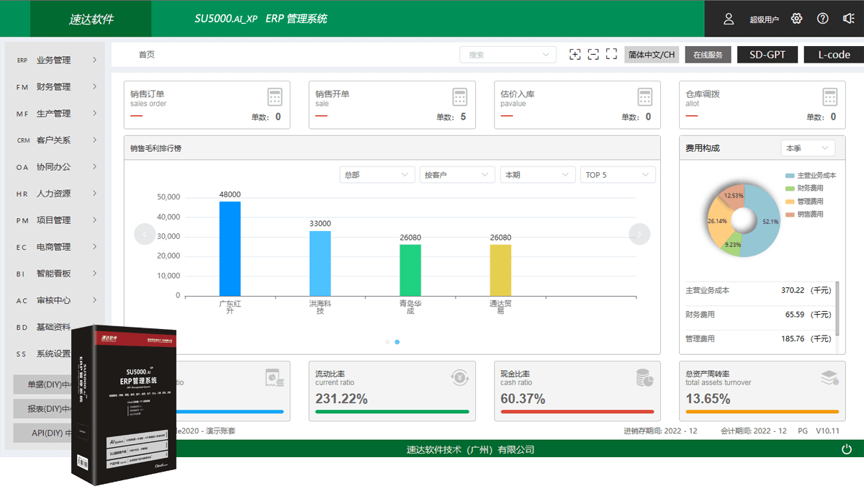Click the power logout icon bottom right
The height and width of the screenshot is (504, 864).
click(847, 448)
